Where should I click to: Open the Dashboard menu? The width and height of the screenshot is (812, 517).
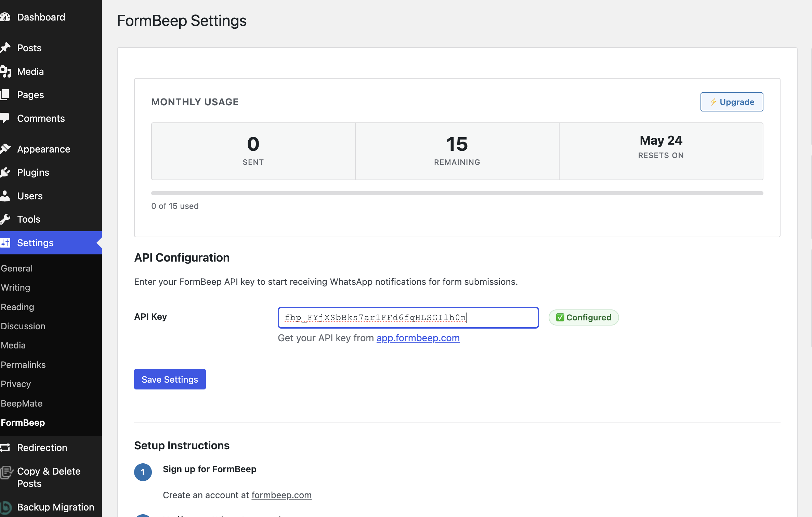click(x=41, y=17)
